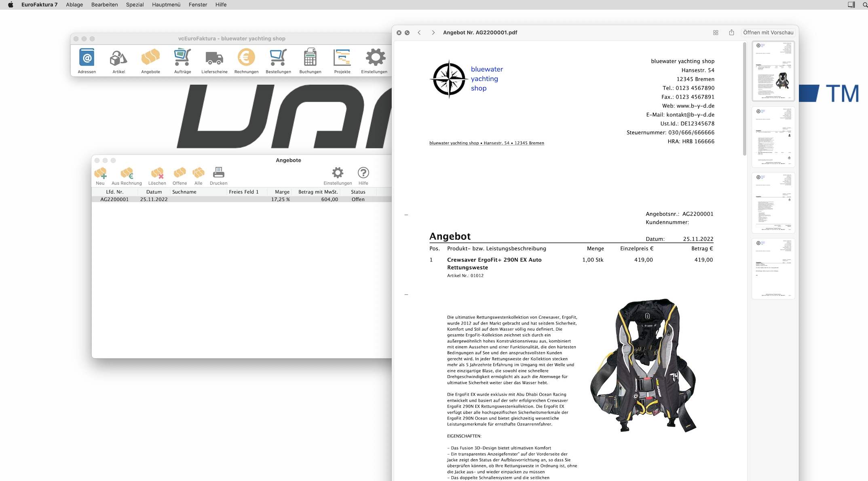The height and width of the screenshot is (481, 868).
Task: Click the share icon in preview
Action: tap(731, 33)
